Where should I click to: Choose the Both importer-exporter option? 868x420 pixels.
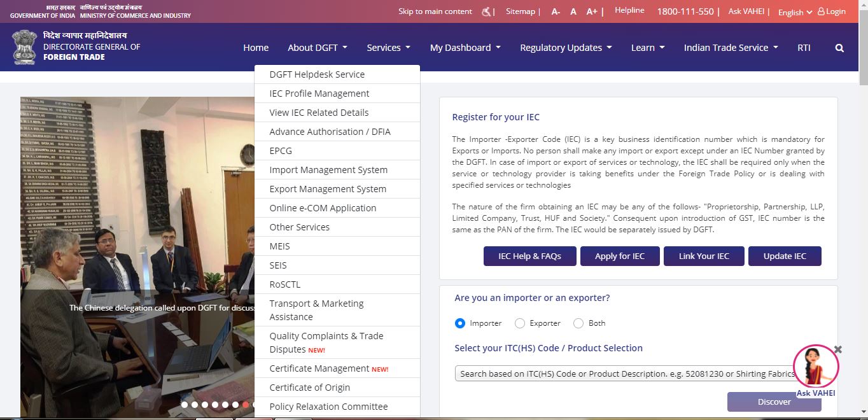(x=578, y=323)
